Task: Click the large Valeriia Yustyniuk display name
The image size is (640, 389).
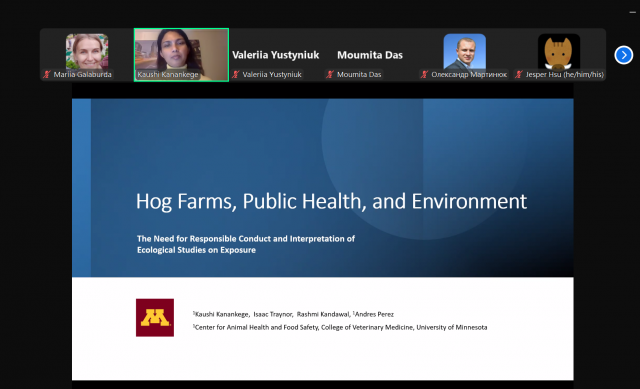Action: 276,55
